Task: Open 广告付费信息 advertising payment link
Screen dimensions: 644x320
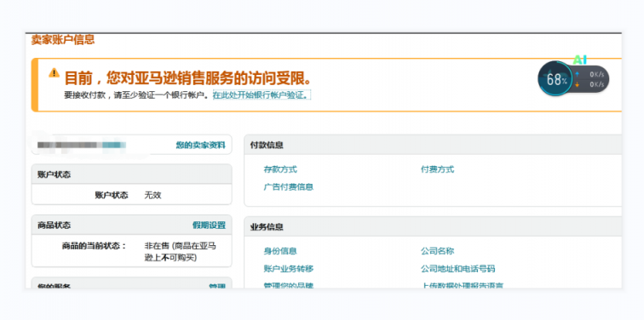Action: [x=288, y=187]
